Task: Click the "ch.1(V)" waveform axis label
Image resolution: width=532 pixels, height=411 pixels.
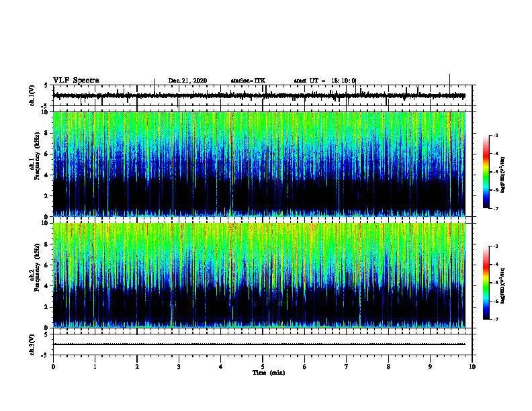Action: coord(32,95)
